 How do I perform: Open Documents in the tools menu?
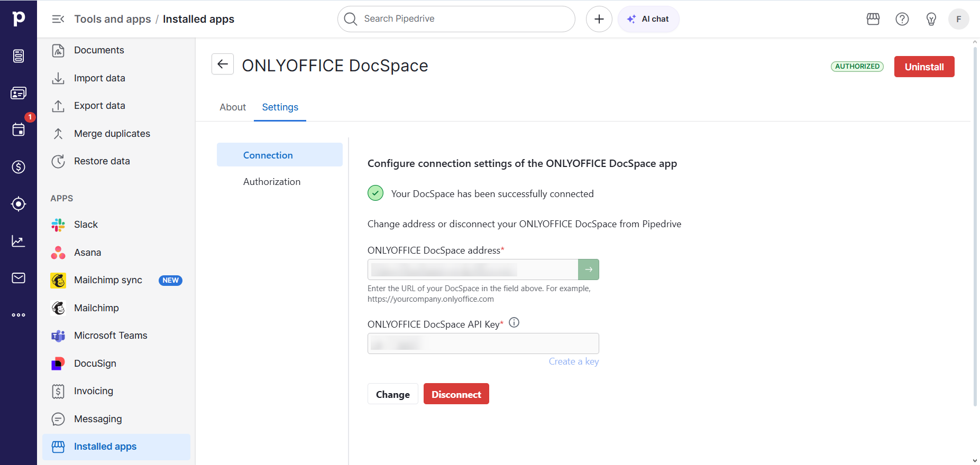click(x=116, y=50)
